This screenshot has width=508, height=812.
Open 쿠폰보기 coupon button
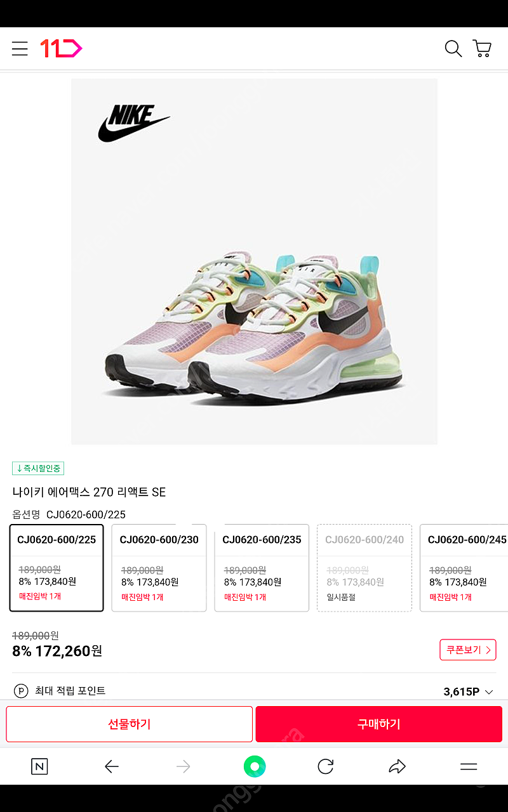pos(468,650)
